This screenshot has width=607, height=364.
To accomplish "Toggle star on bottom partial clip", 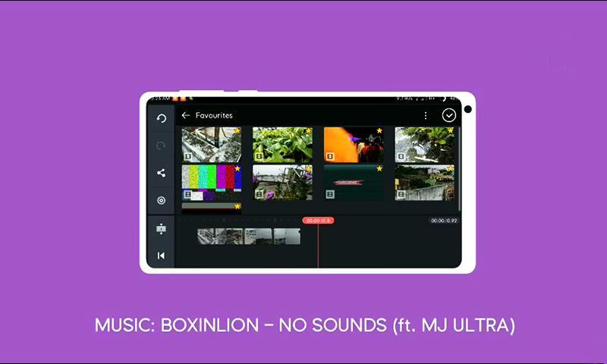I will [237, 206].
